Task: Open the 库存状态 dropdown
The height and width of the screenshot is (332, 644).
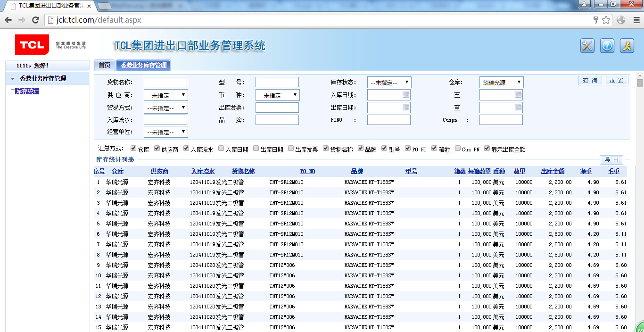Action: (389, 82)
